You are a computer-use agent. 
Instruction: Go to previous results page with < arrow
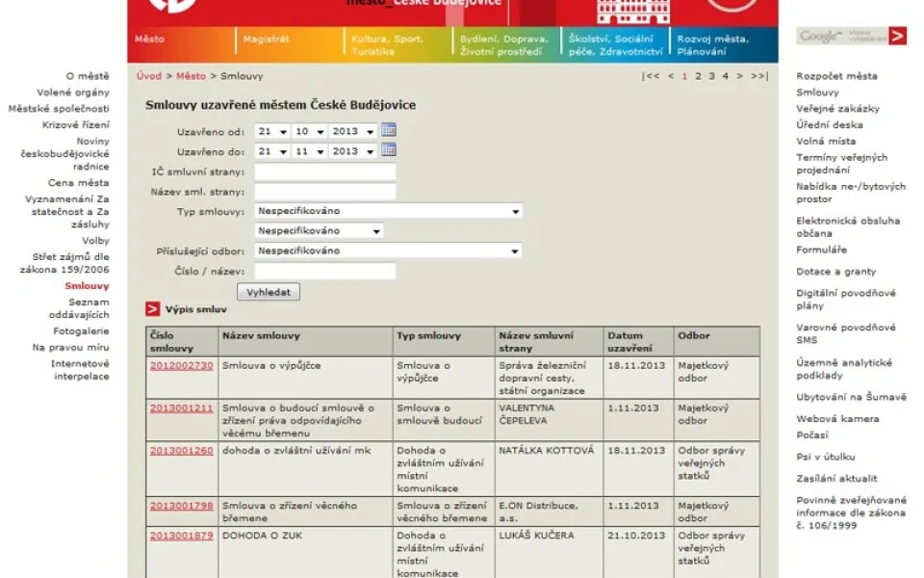[671, 76]
